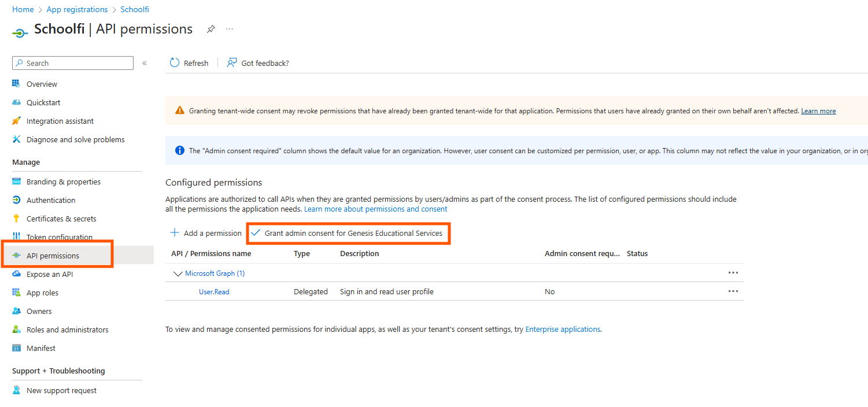Image resolution: width=868 pixels, height=407 pixels.
Task: Click the Roles and administrators icon
Action: click(x=16, y=330)
